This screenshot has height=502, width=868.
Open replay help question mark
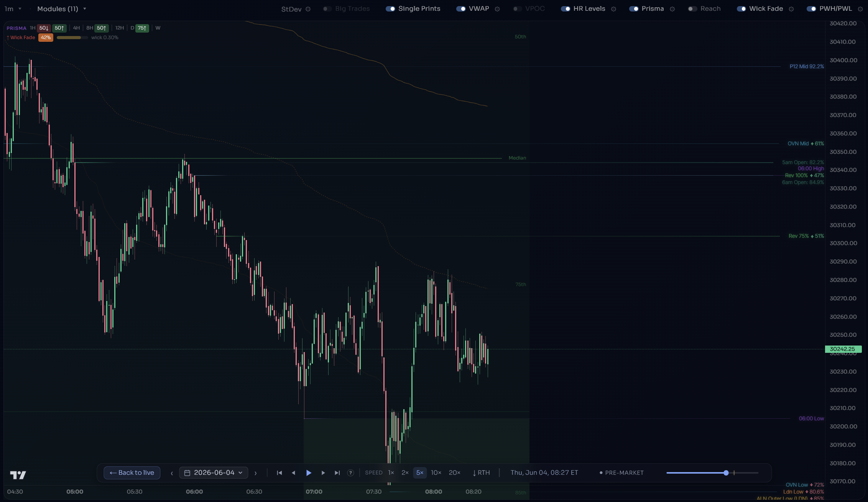350,473
